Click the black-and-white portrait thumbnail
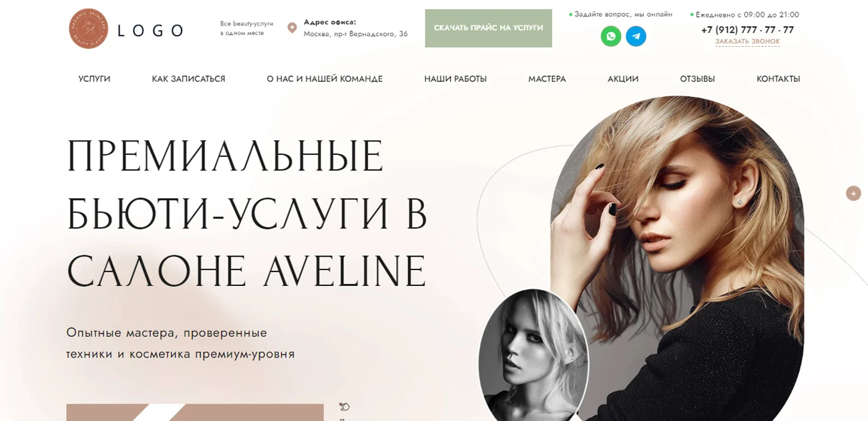868x421 pixels. [x=533, y=355]
